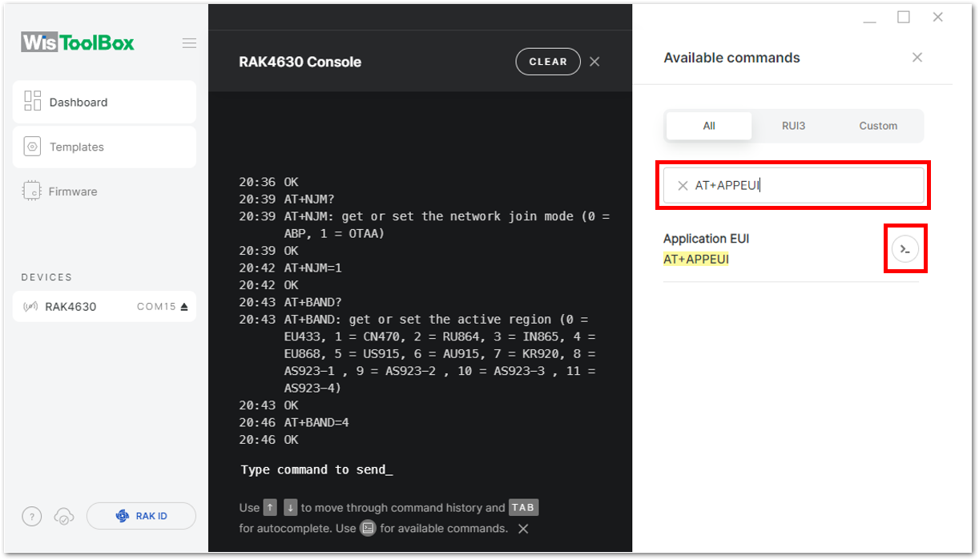
Task: Click the available commands icon in hint
Action: (368, 528)
